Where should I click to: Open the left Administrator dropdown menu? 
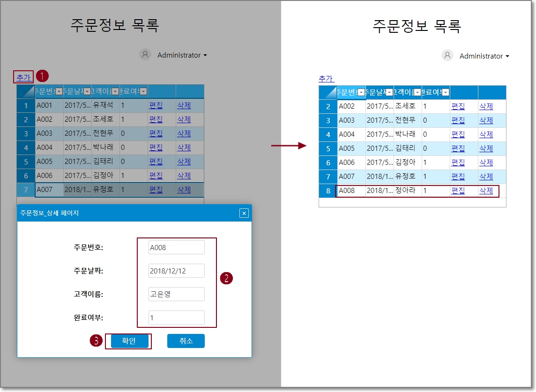click(x=182, y=55)
